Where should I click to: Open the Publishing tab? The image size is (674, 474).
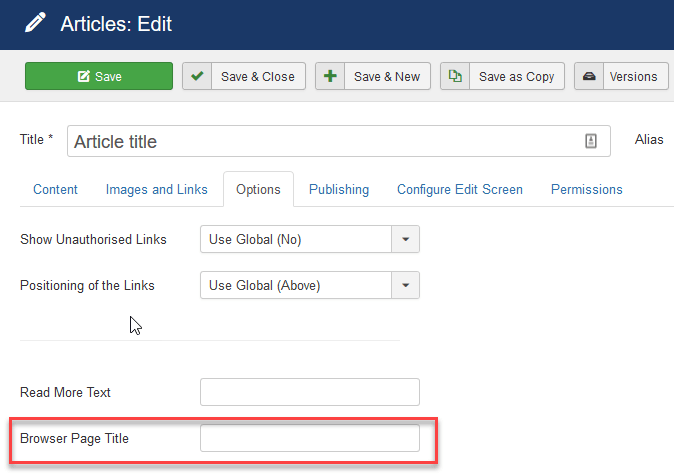click(339, 190)
